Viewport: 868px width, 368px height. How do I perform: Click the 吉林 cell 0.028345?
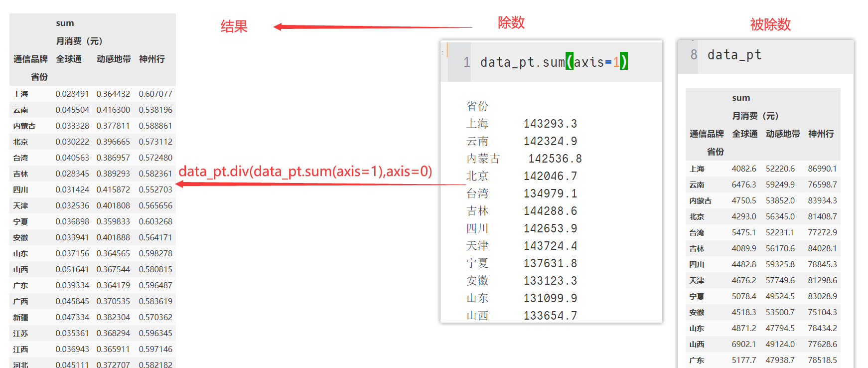(x=72, y=174)
